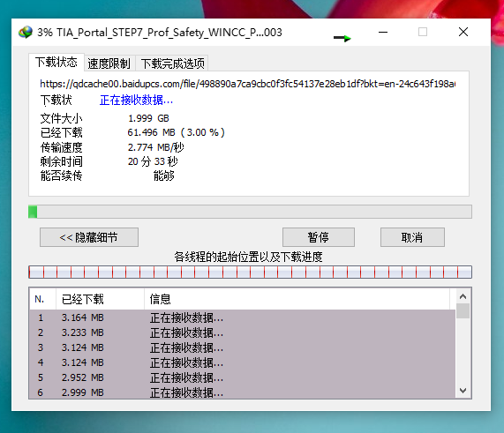Open the 下载完成选项 tab
The height and width of the screenshot is (433, 504).
click(x=172, y=63)
